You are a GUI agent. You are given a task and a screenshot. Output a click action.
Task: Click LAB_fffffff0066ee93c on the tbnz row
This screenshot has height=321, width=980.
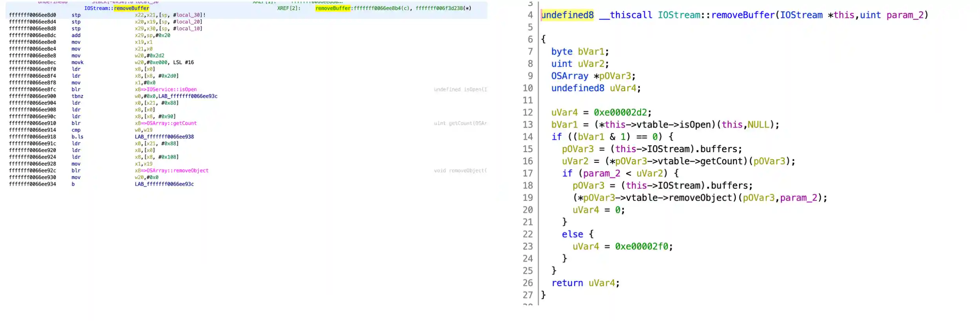[x=188, y=96]
